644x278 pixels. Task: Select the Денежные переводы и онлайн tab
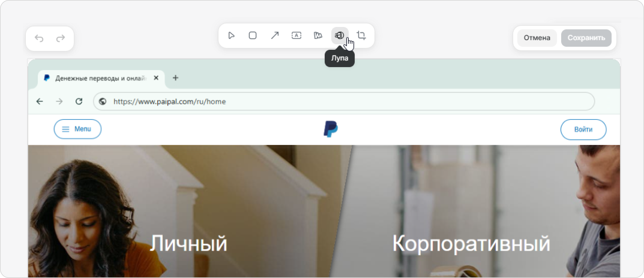click(101, 79)
